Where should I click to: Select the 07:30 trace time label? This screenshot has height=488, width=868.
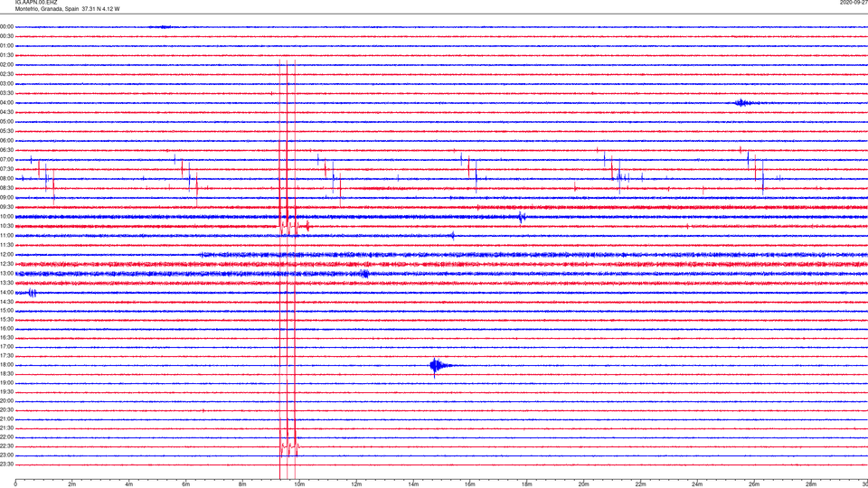pos(6,169)
